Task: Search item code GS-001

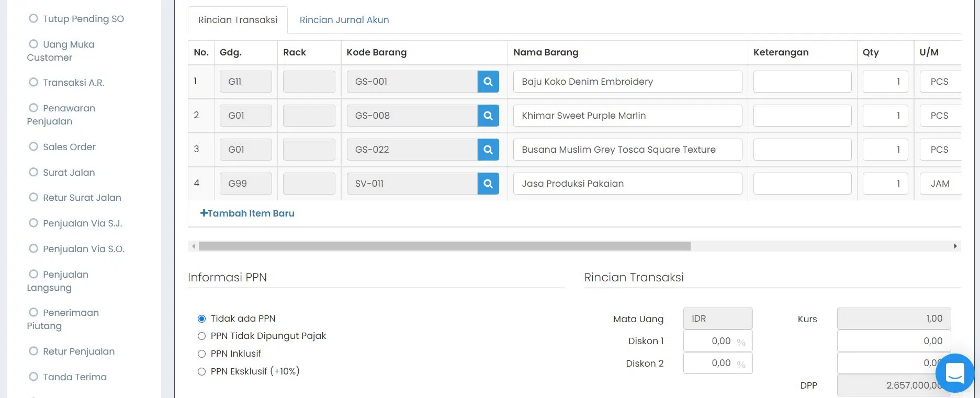Action: [x=488, y=82]
